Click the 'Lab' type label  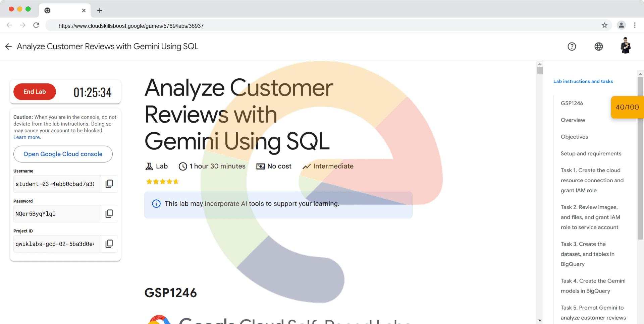point(162,166)
